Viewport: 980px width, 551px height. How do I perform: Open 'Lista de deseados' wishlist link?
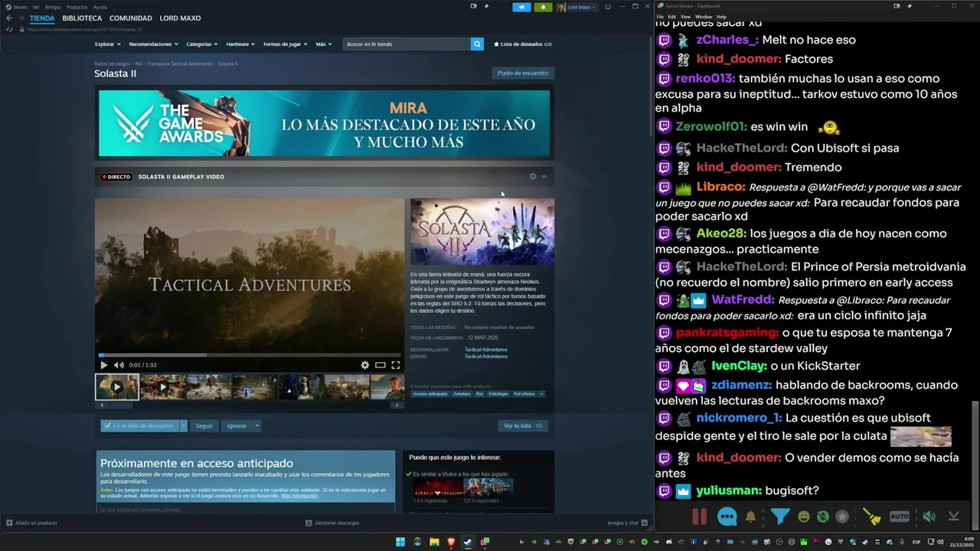523,44
